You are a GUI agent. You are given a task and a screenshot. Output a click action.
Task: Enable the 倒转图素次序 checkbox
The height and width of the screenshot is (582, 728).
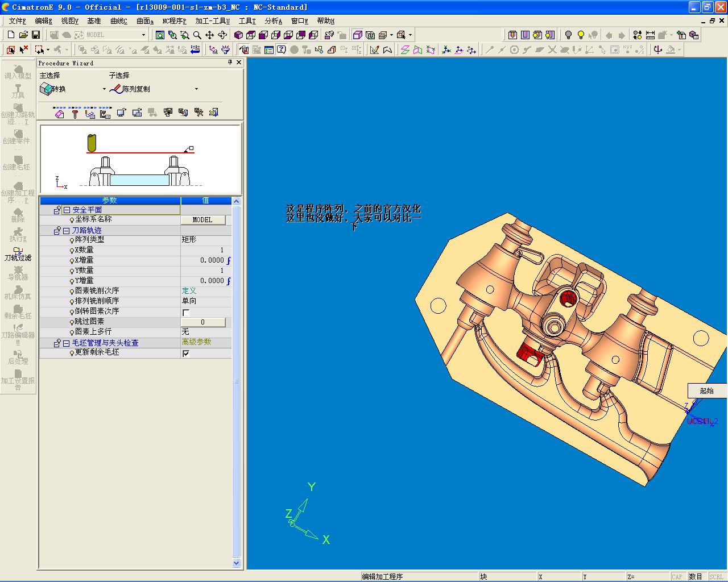186,313
